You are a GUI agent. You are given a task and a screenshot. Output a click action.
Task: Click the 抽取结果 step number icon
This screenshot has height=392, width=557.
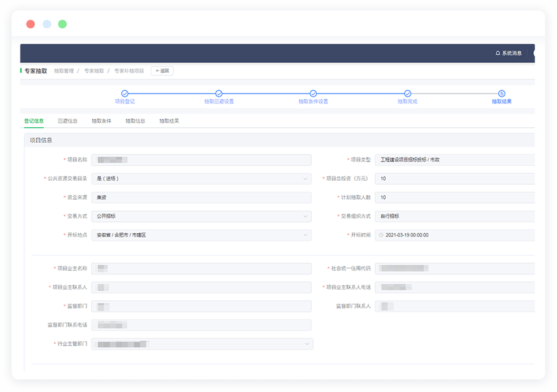502,94
